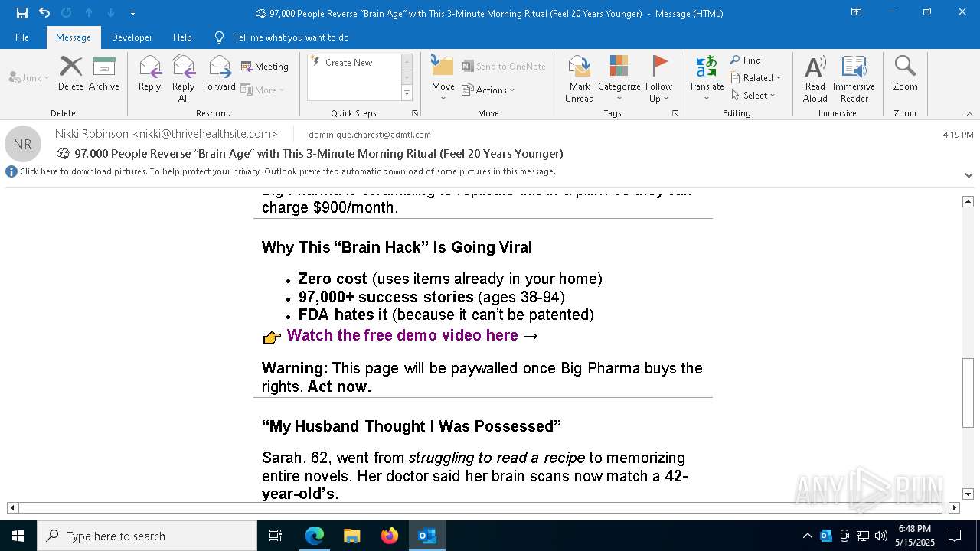The width and height of the screenshot is (980, 551).
Task: Save the message using the floppy disk icon
Action: [22, 13]
